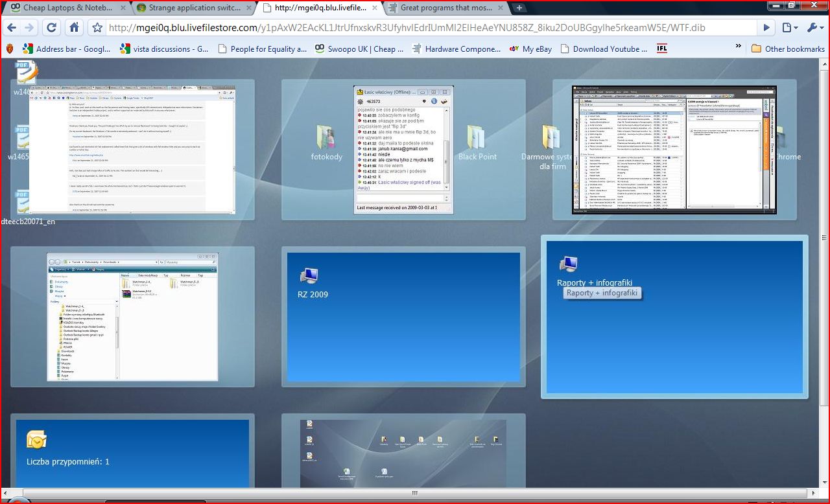Click the Outlook reminders bell icon
Viewport: 830px width, 504px height.
[36, 440]
